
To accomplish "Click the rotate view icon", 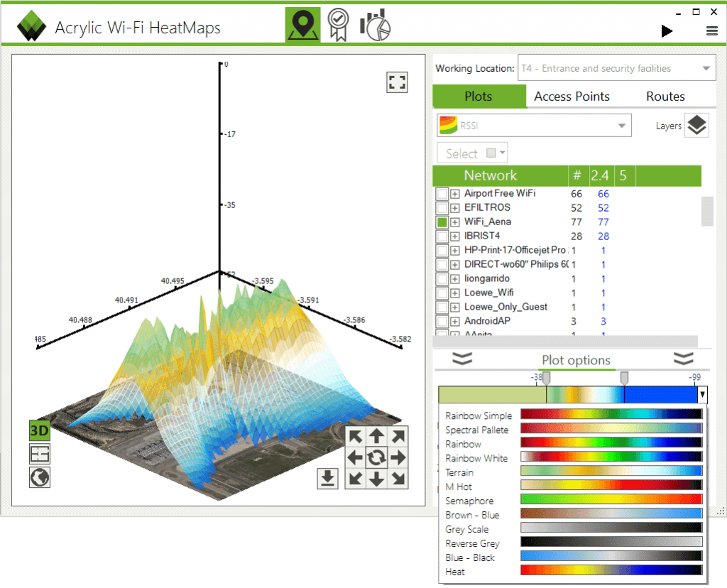I will 377,457.
